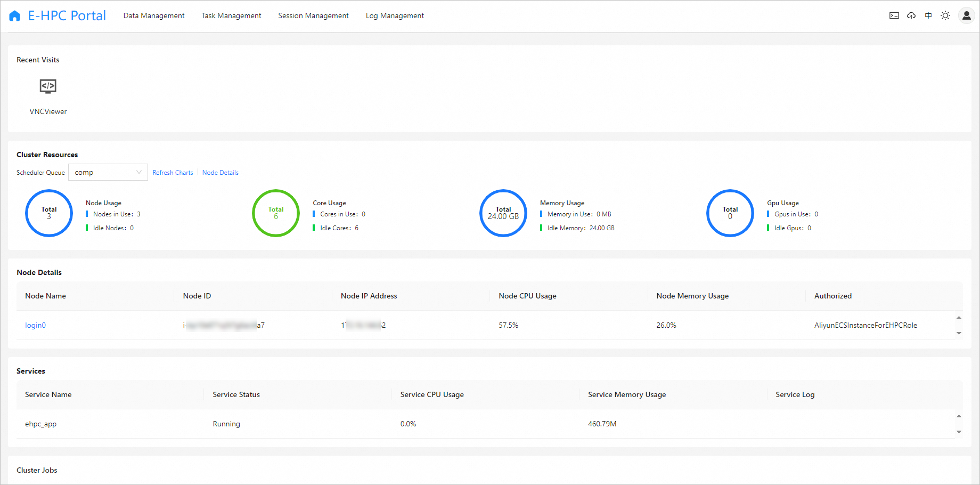980x485 pixels.
Task: Click the Idle Gpus legend entry
Action: pyautogui.click(x=789, y=228)
